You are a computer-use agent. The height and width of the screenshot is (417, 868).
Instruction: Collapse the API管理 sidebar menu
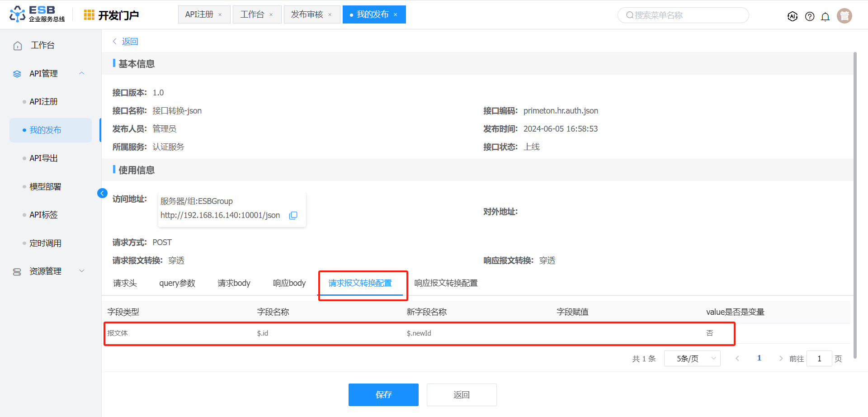pyautogui.click(x=82, y=73)
